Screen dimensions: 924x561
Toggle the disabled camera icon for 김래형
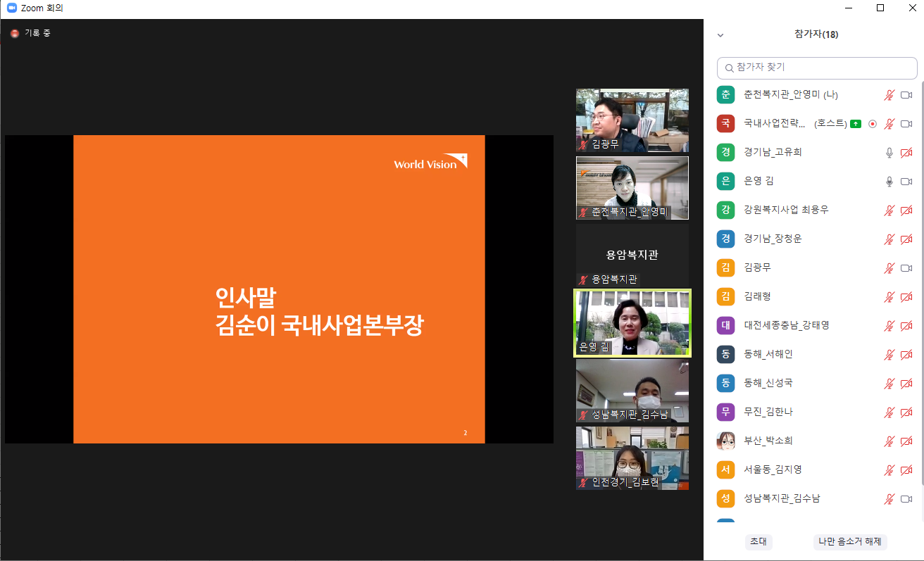906,296
